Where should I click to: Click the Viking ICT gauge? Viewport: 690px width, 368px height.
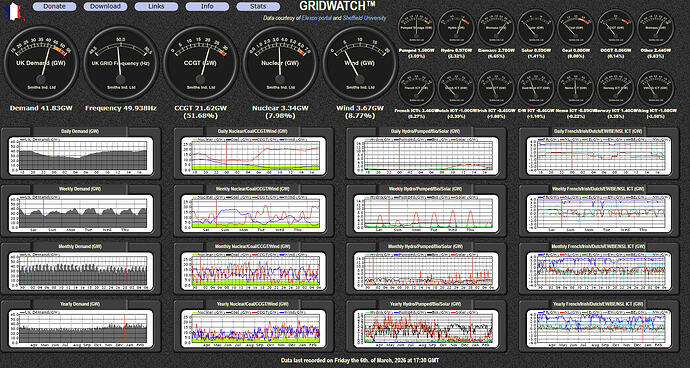[655, 88]
